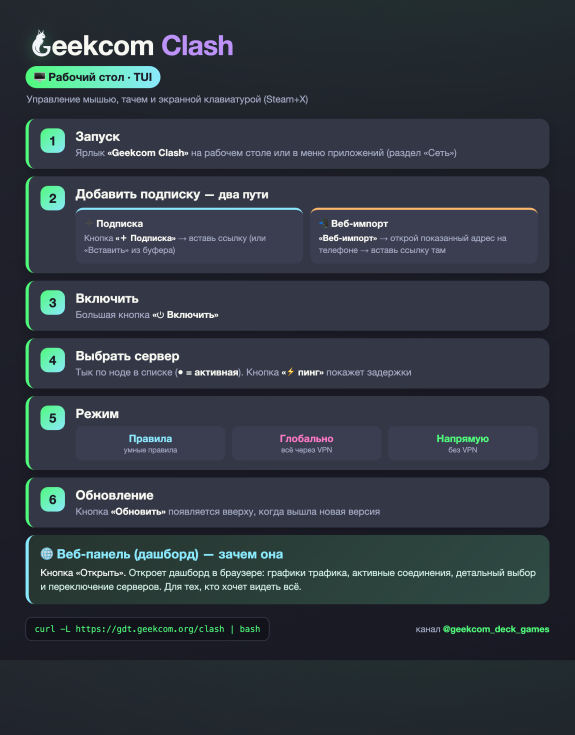Select the Напрямую mode option
Screen dimensions: 575x735
[463, 443]
